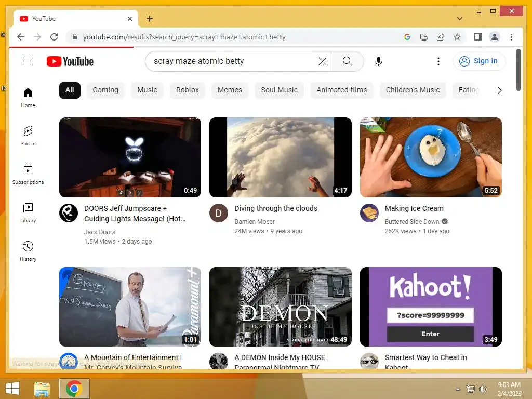Open Diving through the clouds thumbnail
The height and width of the screenshot is (399, 532).
pyautogui.click(x=280, y=157)
